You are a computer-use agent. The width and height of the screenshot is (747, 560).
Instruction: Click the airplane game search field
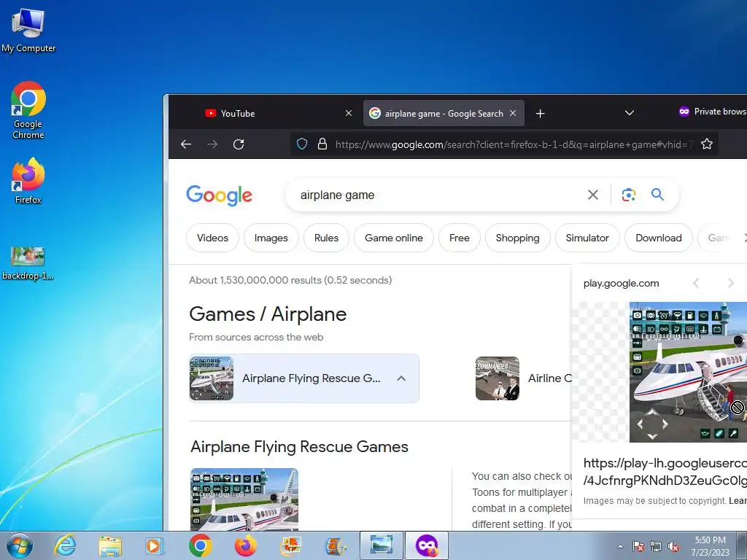(438, 195)
